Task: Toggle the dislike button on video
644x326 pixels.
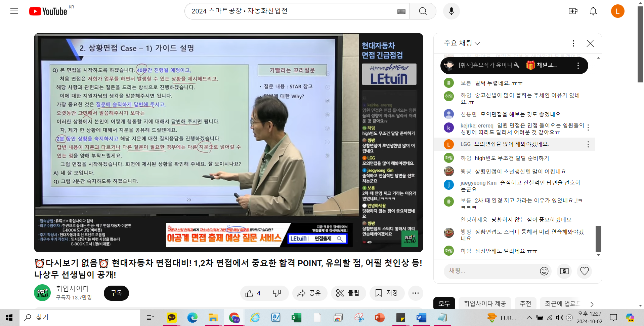Action: (x=277, y=293)
